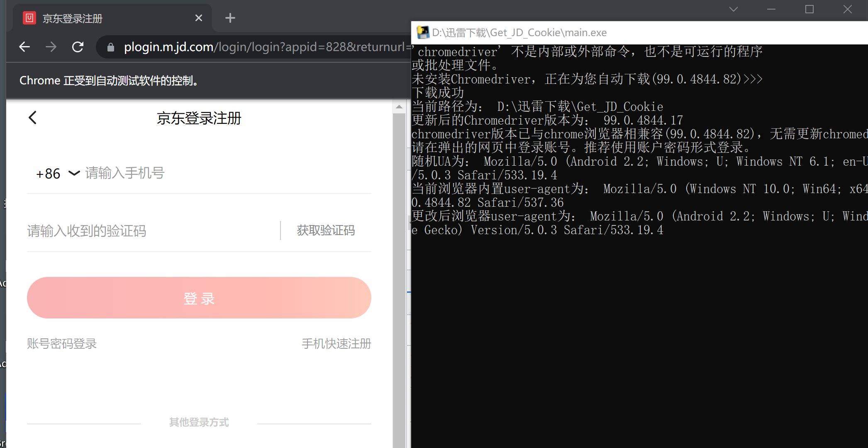This screenshot has height=448, width=868.
Task: Click the 其他登录方式 label
Action: [199, 422]
